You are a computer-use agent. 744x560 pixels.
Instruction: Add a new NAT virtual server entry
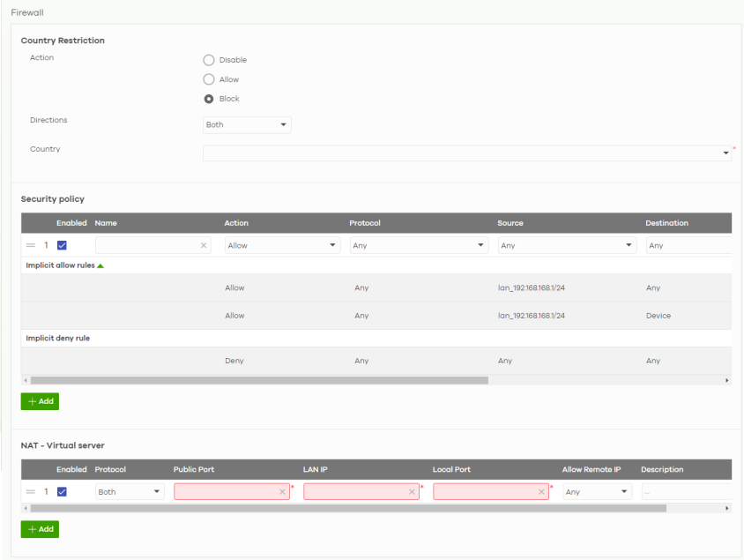(40, 529)
